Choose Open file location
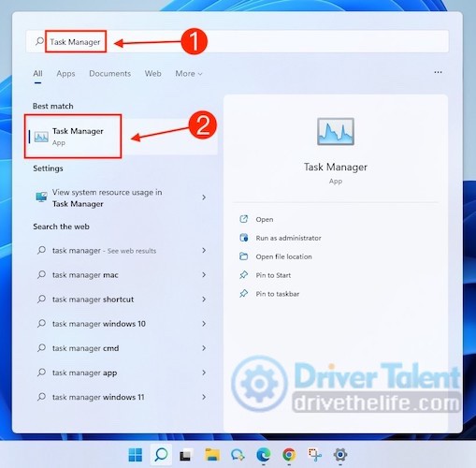The image size is (476, 468). pyautogui.click(x=283, y=256)
